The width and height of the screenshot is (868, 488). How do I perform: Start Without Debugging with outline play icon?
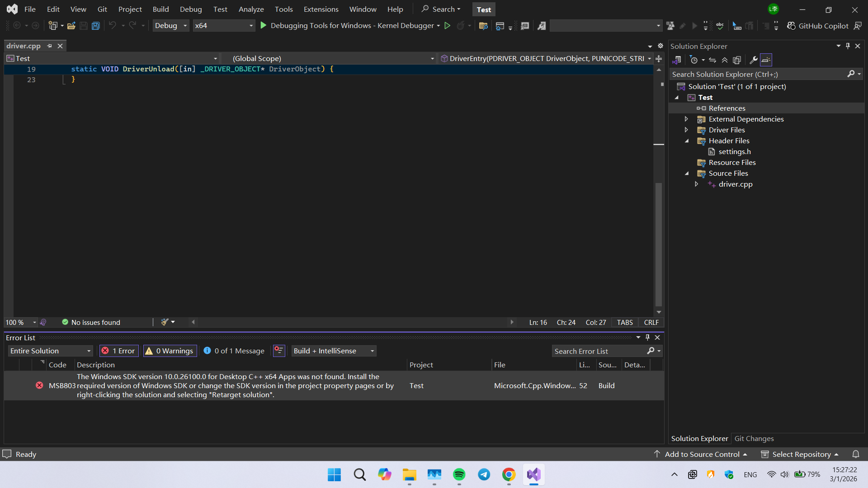pyautogui.click(x=447, y=26)
